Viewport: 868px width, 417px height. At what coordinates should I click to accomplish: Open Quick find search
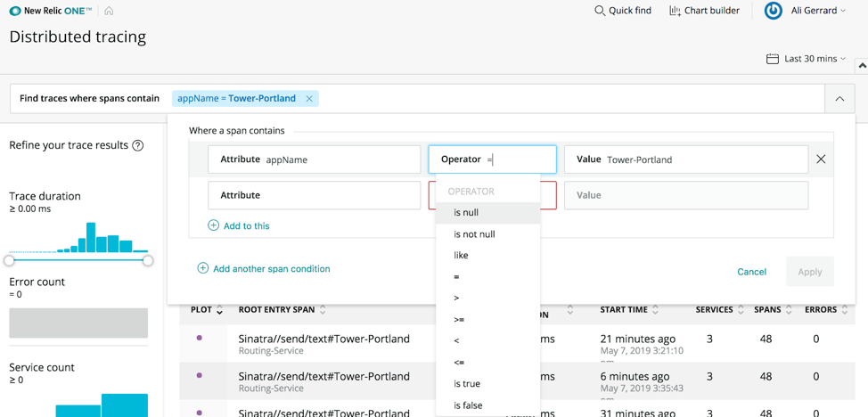pos(623,11)
